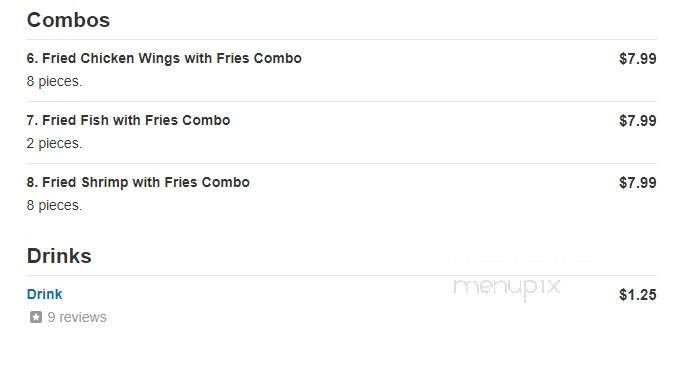Viewport: 686px width, 369px height.
Task: Click the Drinks section heading
Action: point(59,256)
